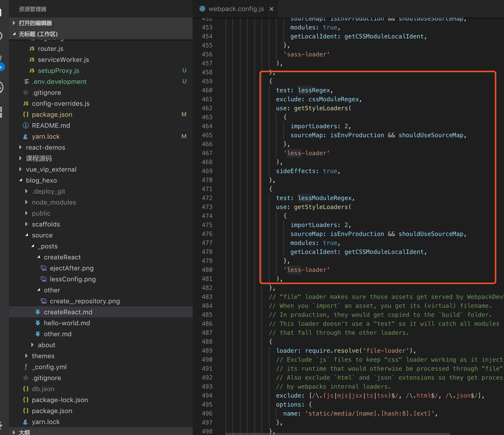Expand the scaffolds folder
This screenshot has width=504, height=435.
point(26,224)
